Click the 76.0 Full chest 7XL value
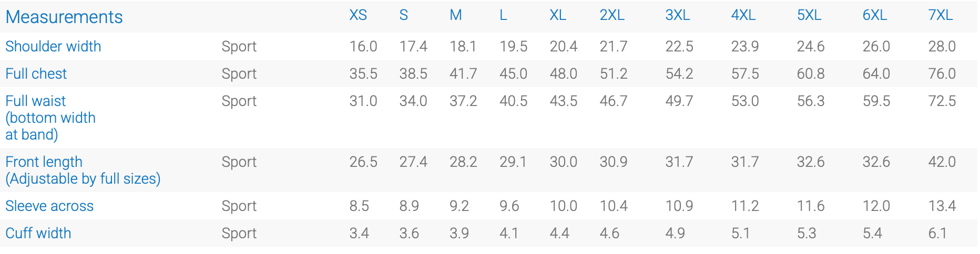The width and height of the screenshot is (980, 254). pos(942,73)
